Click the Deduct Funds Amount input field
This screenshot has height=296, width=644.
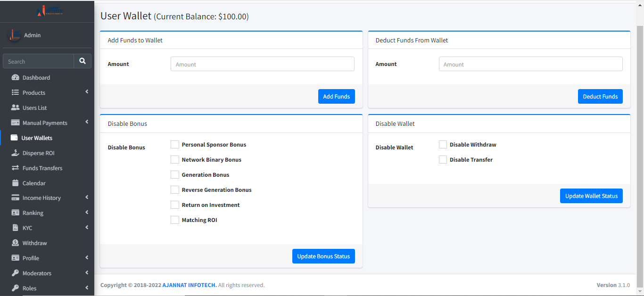pos(530,64)
